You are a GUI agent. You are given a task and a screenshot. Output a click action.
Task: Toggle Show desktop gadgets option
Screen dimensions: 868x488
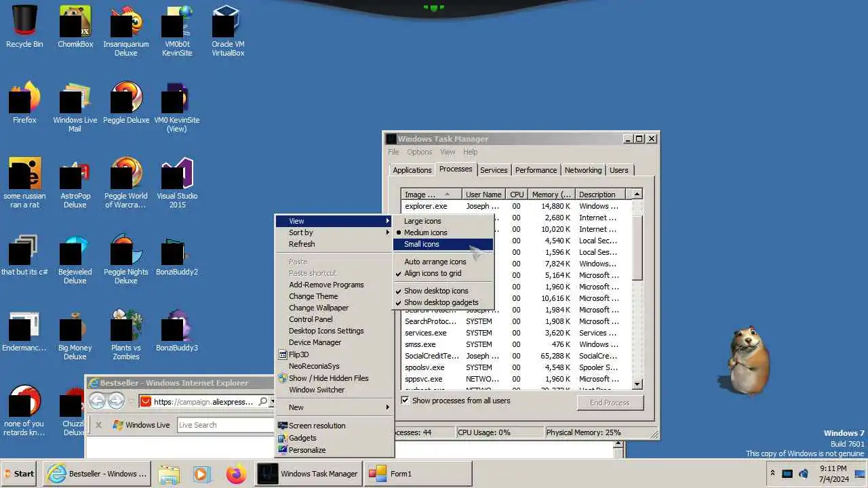[x=443, y=302]
